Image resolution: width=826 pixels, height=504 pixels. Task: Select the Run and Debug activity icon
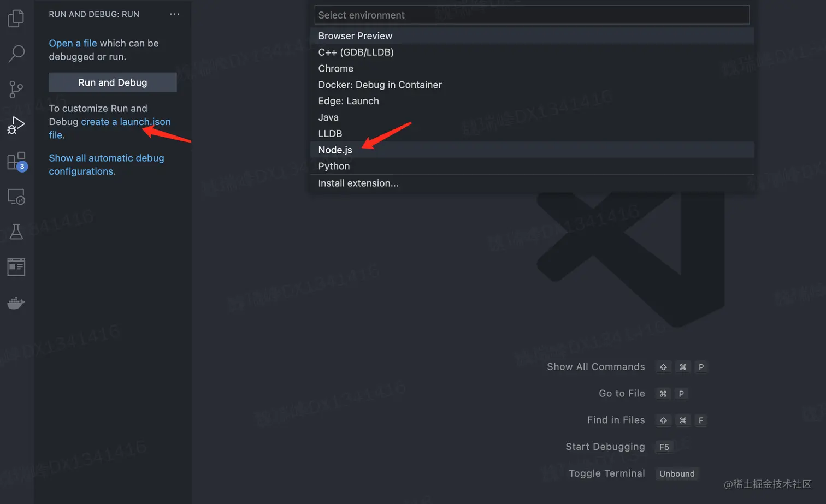(x=16, y=125)
